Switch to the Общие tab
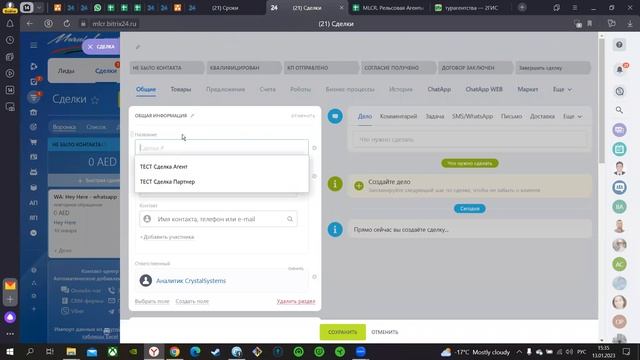 tap(146, 89)
